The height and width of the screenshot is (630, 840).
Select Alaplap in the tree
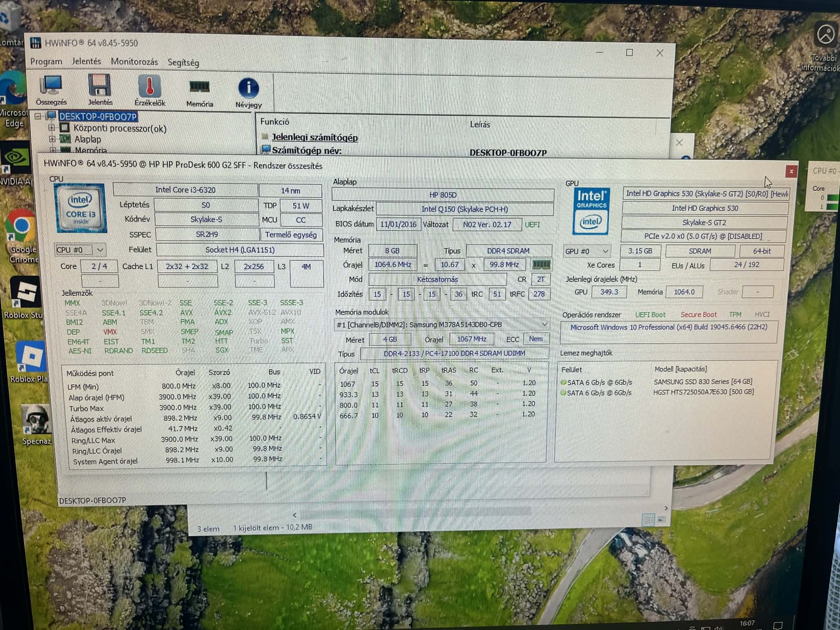coord(87,139)
